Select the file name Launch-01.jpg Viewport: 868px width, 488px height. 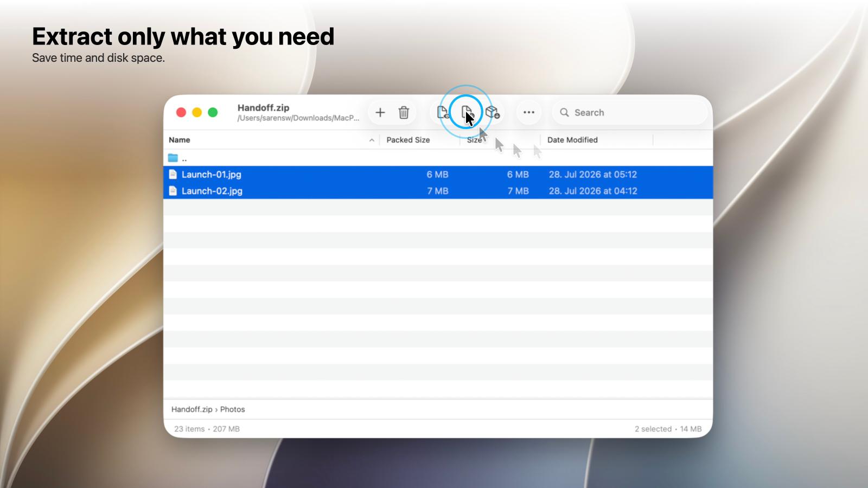pos(212,175)
